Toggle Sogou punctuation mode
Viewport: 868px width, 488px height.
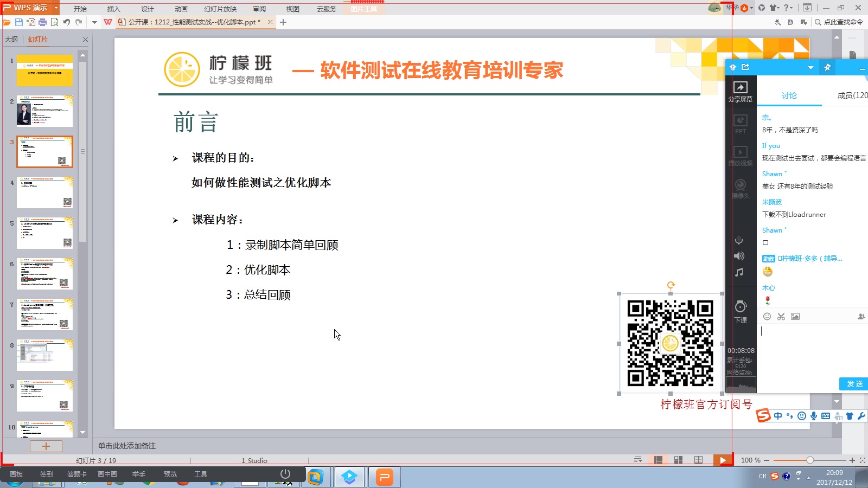[790, 416]
